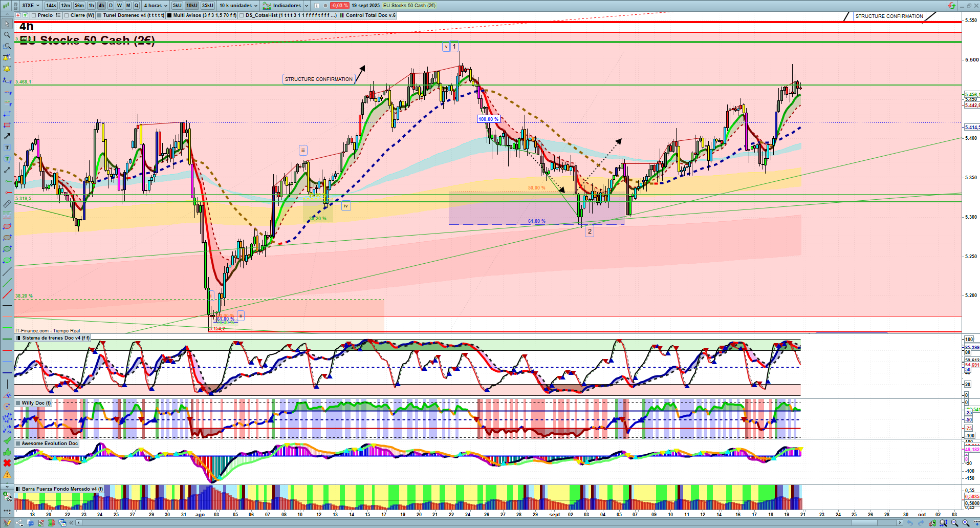Select the 56m timeframe
This screenshot has height=528, width=980.
coord(79,6)
